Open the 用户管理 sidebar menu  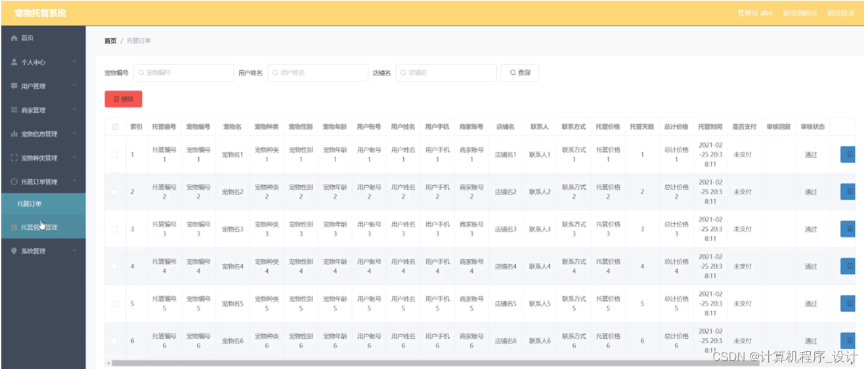coord(43,86)
